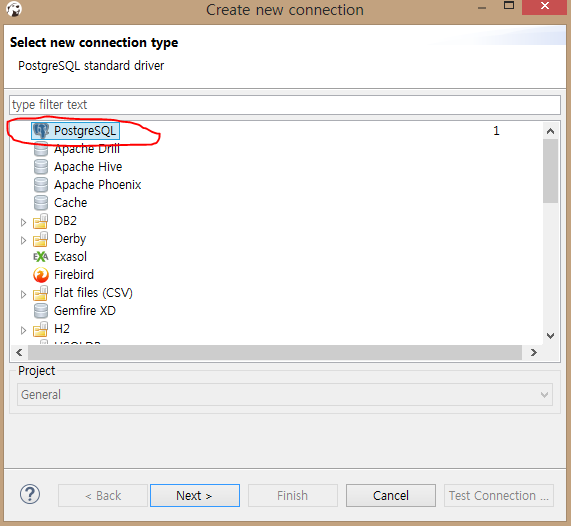Click the Apache Phoenix database icon

click(x=41, y=185)
